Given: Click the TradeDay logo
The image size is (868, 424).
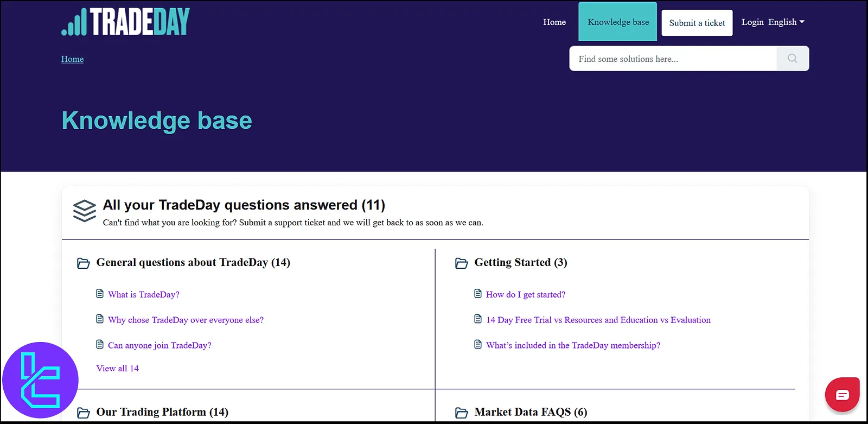Looking at the screenshot, I should pos(125,22).
